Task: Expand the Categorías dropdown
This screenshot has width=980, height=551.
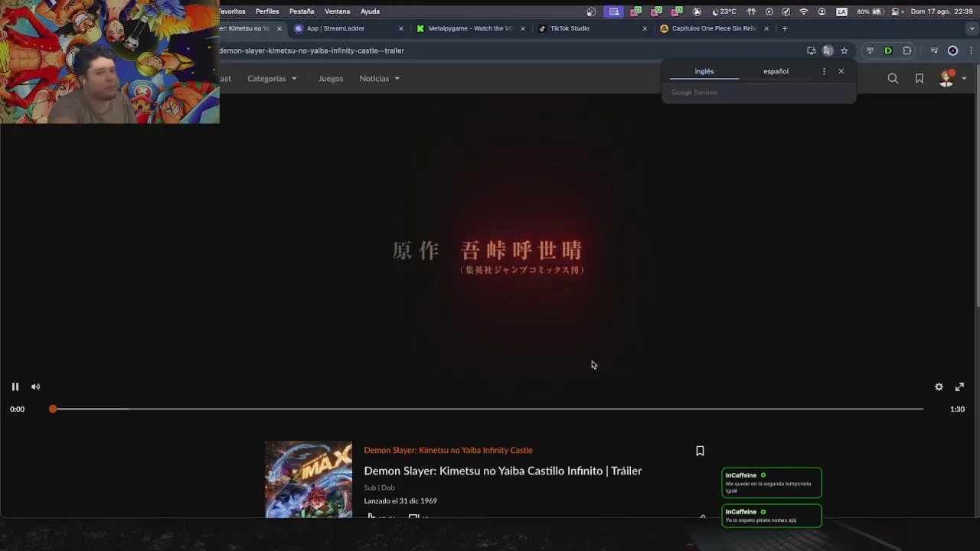Action: (272, 78)
